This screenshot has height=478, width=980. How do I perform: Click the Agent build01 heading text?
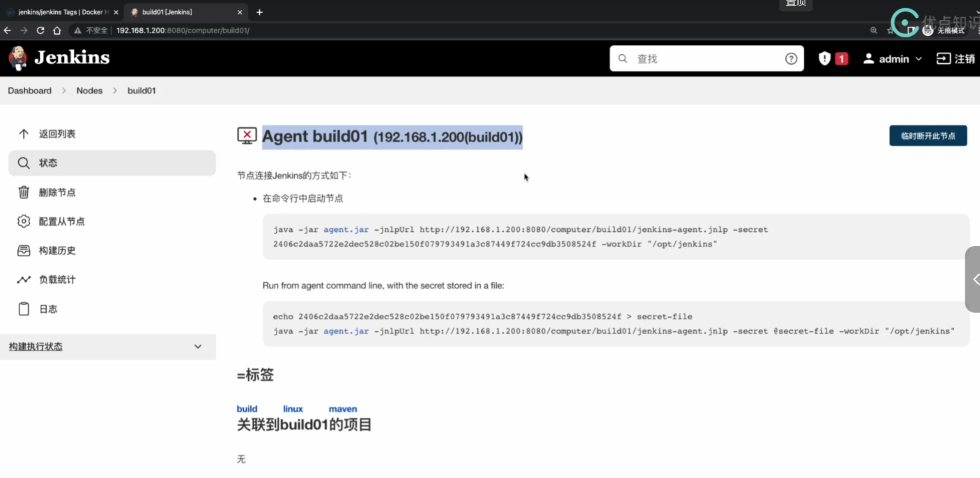(x=393, y=137)
